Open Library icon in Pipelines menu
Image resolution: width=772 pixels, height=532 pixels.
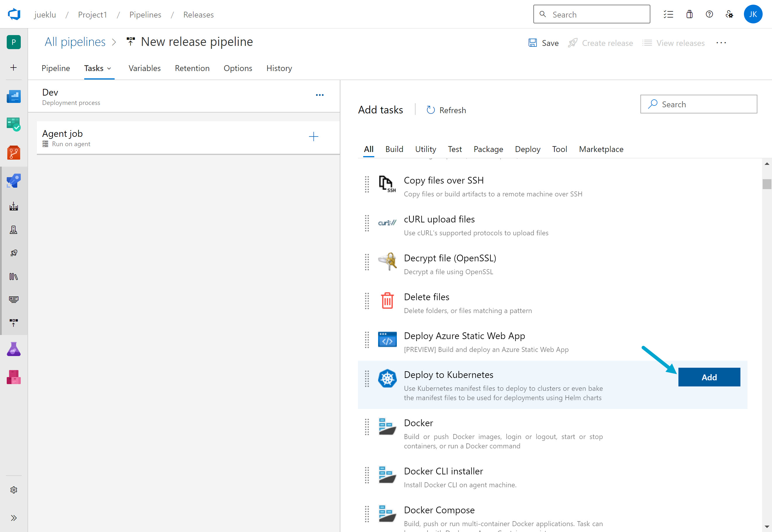[x=14, y=276]
